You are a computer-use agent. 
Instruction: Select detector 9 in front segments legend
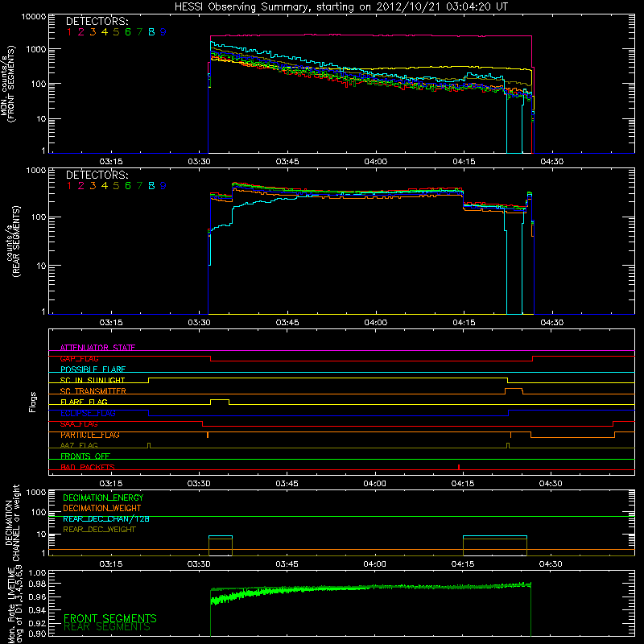click(163, 32)
